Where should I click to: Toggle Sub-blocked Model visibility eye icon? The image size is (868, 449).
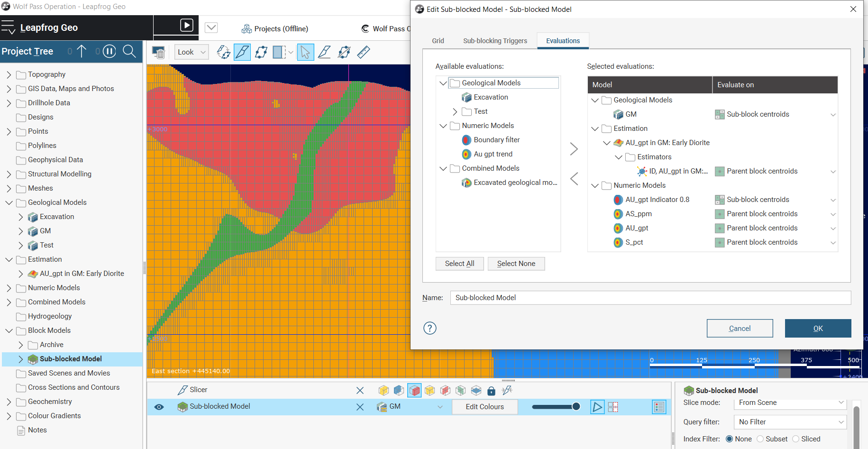(159, 407)
